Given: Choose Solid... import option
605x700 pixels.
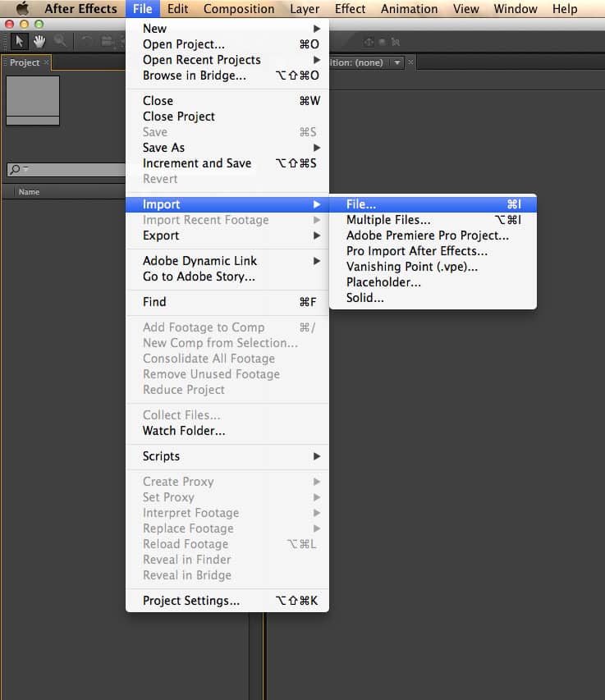Looking at the screenshot, I should 433,298.
